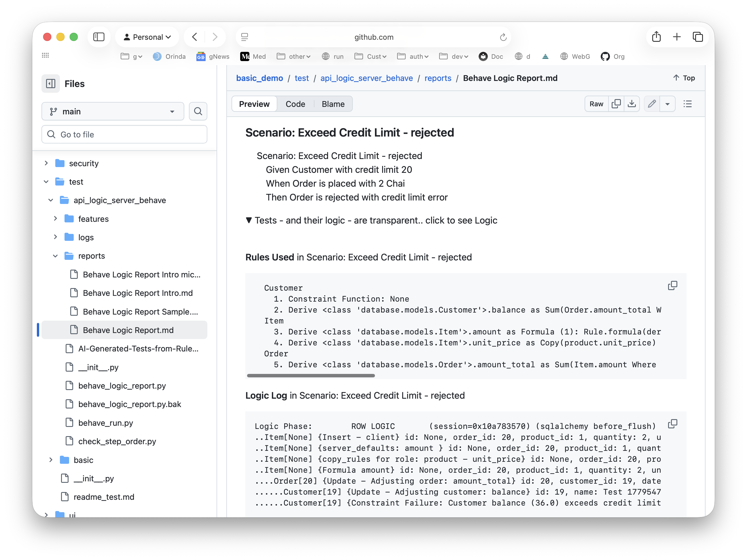Open the test breadcrumb link
This screenshot has width=747, height=560.
click(302, 78)
